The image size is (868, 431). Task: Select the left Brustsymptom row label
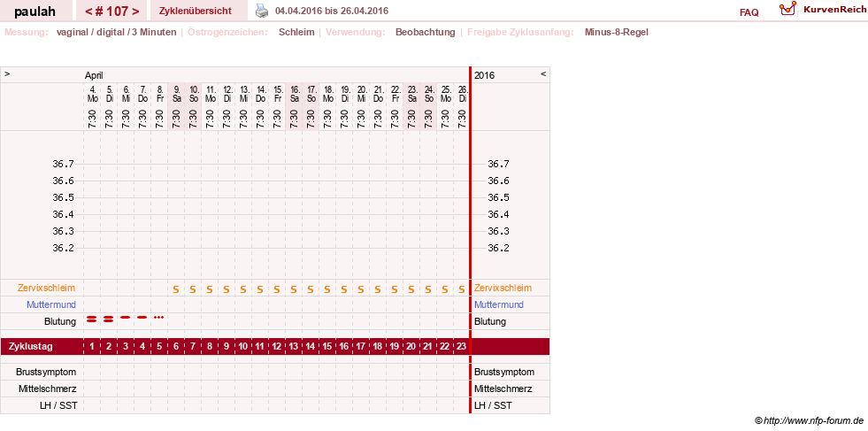pyautogui.click(x=46, y=372)
